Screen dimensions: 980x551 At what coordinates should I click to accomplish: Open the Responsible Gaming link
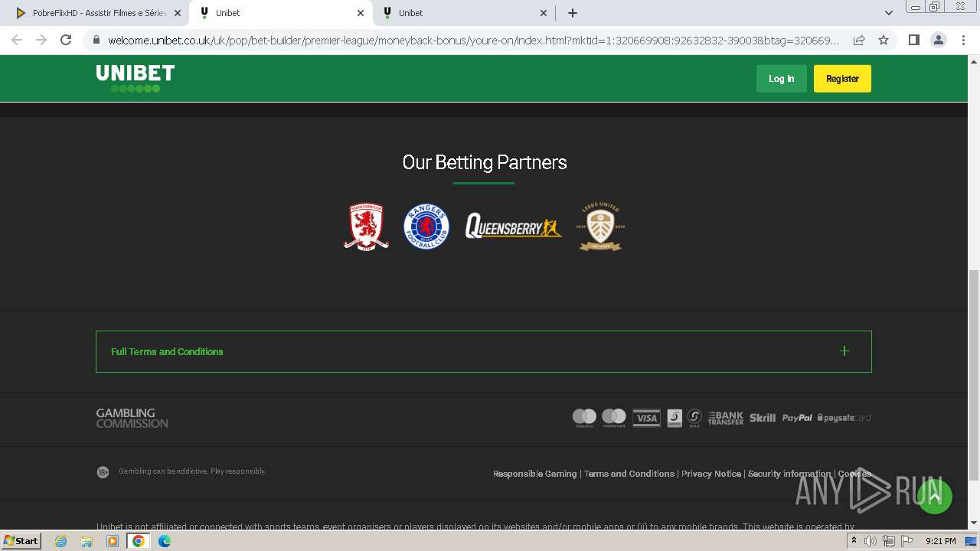(x=534, y=474)
